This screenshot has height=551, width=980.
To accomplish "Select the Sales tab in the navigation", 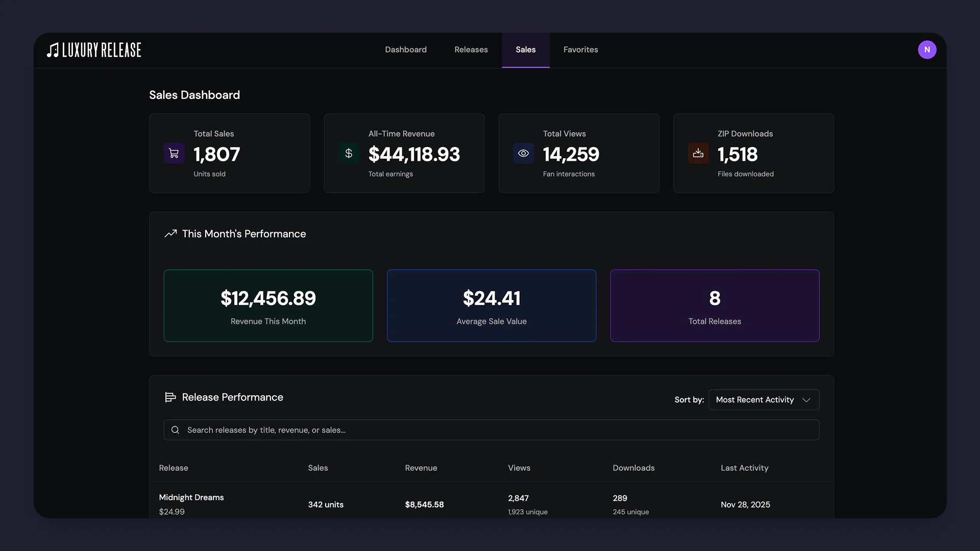I will point(525,49).
